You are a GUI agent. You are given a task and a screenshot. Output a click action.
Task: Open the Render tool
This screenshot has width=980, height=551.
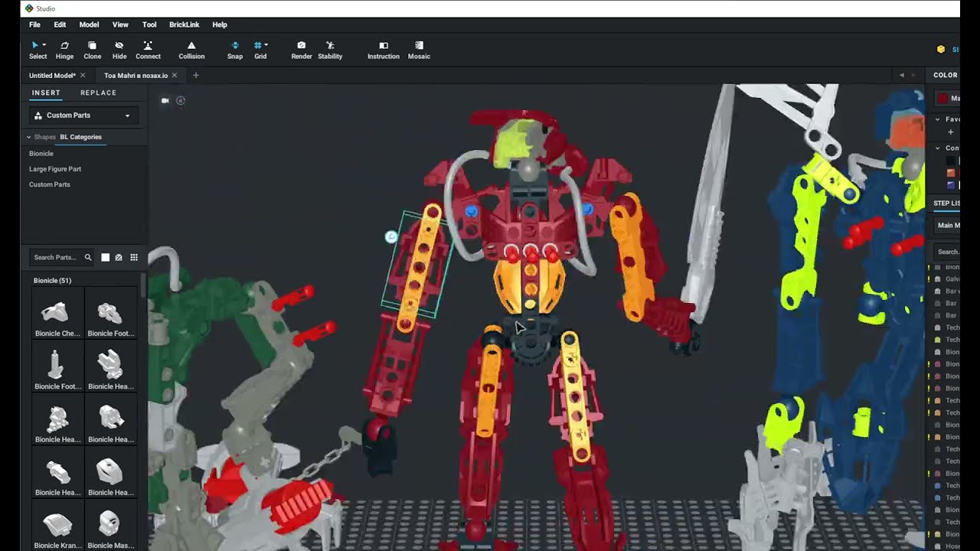[302, 51]
